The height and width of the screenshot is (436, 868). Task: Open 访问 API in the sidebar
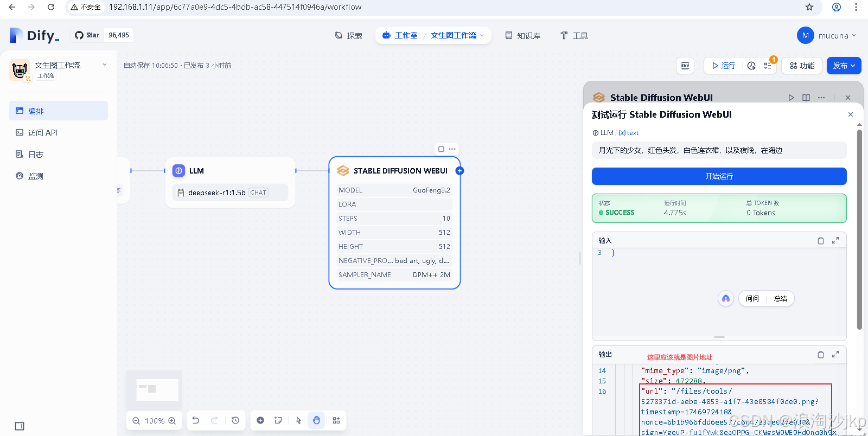click(58, 132)
